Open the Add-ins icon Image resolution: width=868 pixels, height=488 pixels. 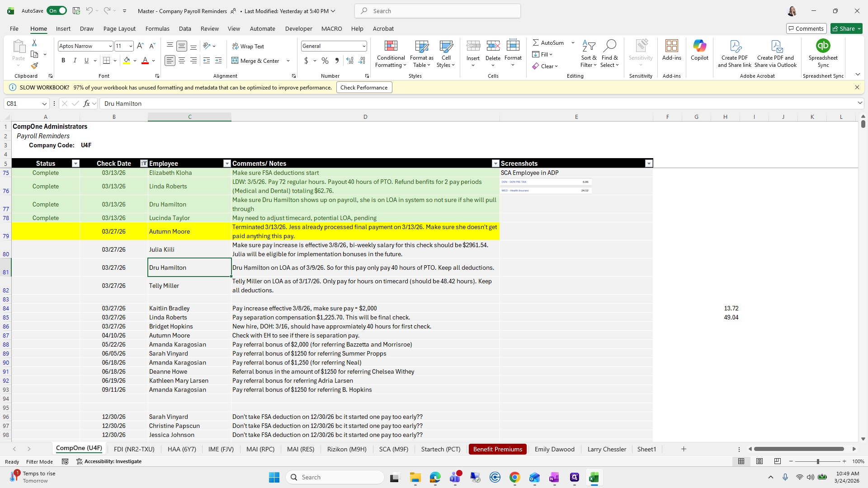point(671,50)
